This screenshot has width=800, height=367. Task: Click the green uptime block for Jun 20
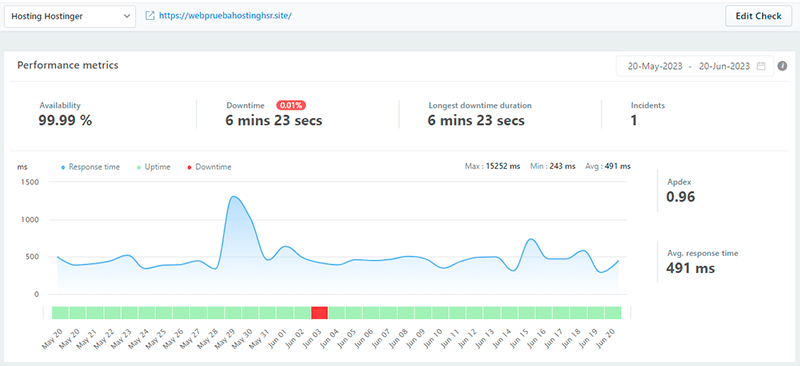613,312
